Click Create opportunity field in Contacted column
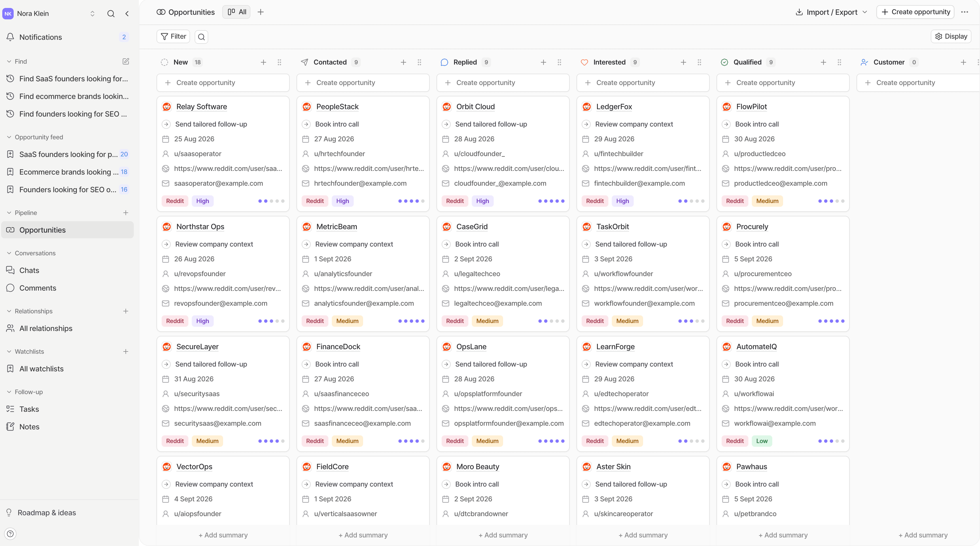 (363, 82)
